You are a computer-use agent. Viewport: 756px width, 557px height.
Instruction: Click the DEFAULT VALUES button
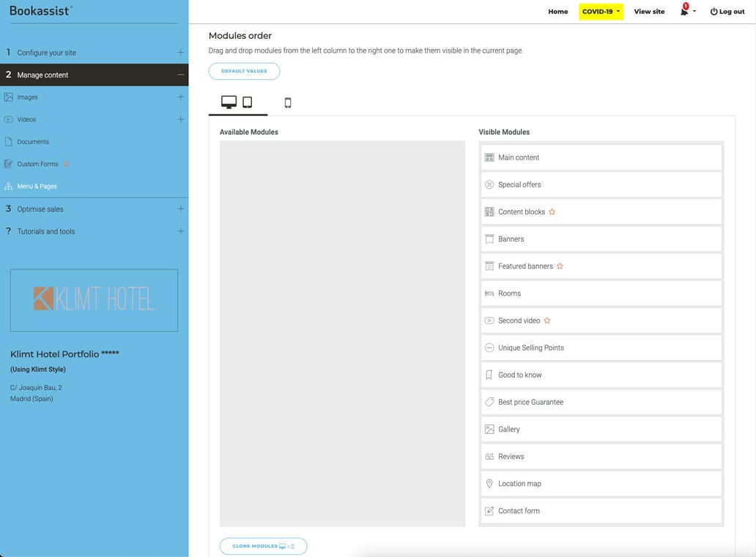[x=244, y=70]
